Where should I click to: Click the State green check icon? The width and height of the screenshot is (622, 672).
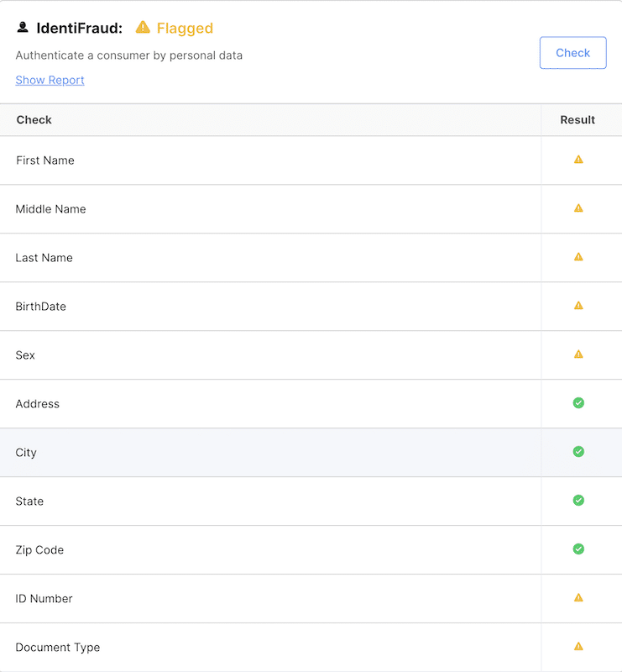(x=578, y=500)
